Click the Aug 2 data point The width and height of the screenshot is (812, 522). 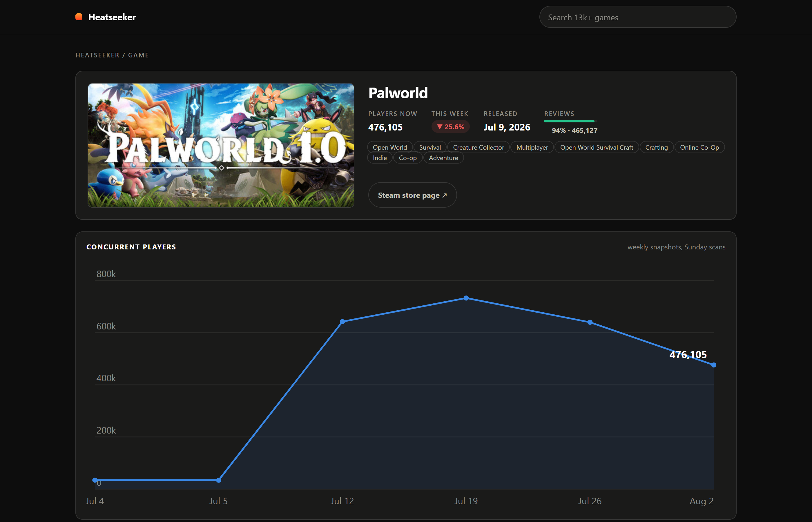tap(714, 365)
